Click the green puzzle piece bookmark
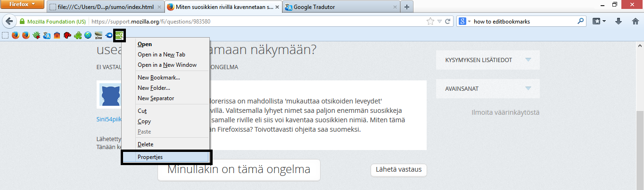Screen dimensions: 644x190 (x=78, y=35)
